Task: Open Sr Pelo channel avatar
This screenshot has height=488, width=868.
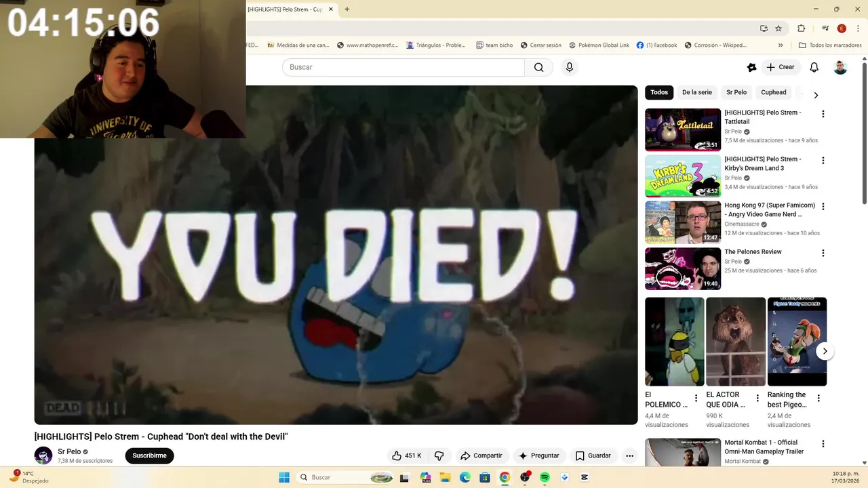Action: coord(43,455)
